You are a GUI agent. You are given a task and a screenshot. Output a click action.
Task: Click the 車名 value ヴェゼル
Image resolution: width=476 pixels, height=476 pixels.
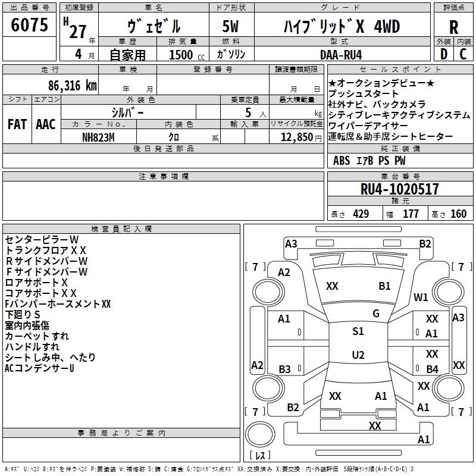point(154,26)
